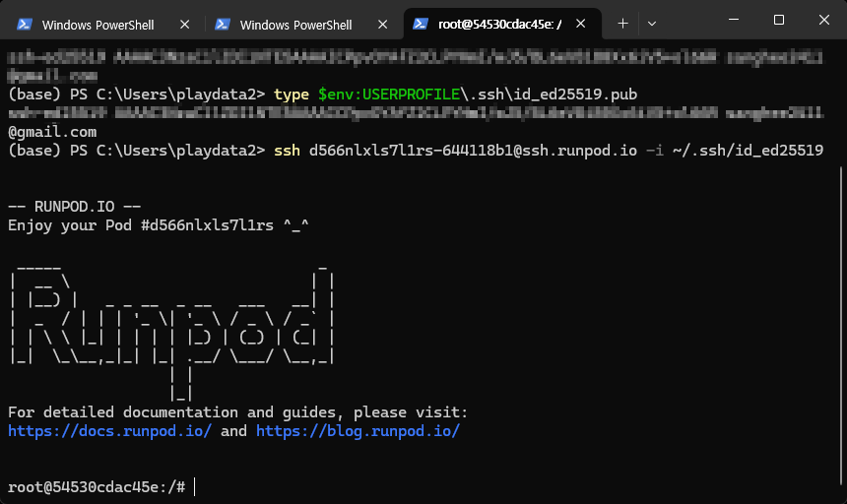Screen dimensions: 847x504
Task: Select the root@54530cdac45e tab
Action: click(x=502, y=25)
